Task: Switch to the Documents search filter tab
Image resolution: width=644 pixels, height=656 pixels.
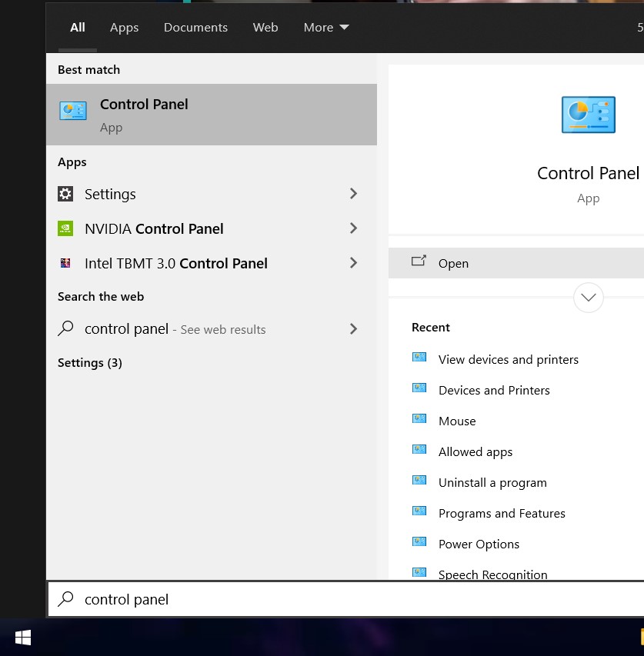Action: [195, 28]
